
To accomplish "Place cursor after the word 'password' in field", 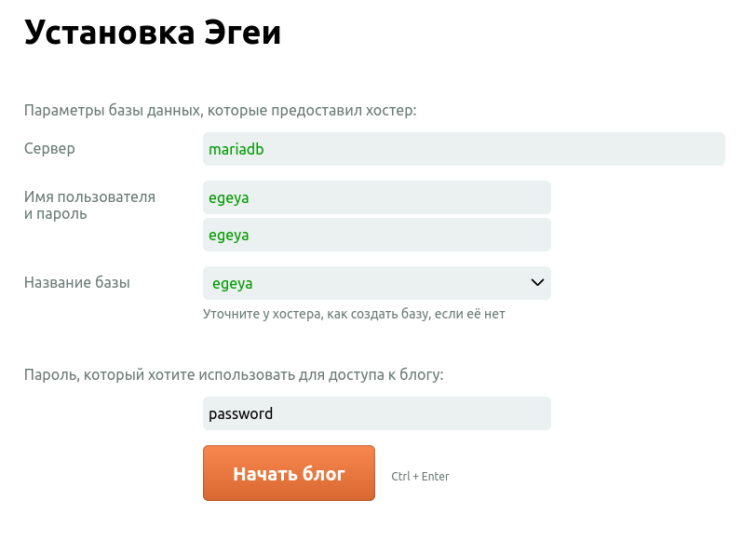I will coord(275,413).
